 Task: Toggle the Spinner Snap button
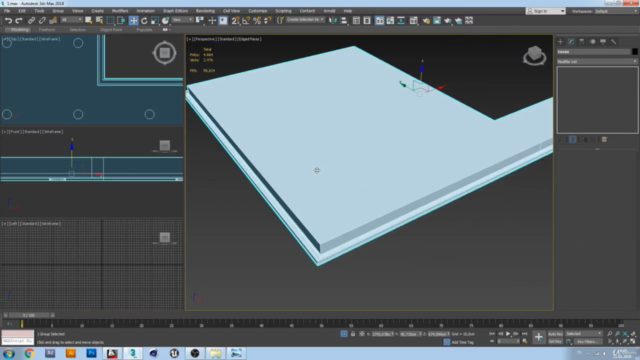coord(268,20)
